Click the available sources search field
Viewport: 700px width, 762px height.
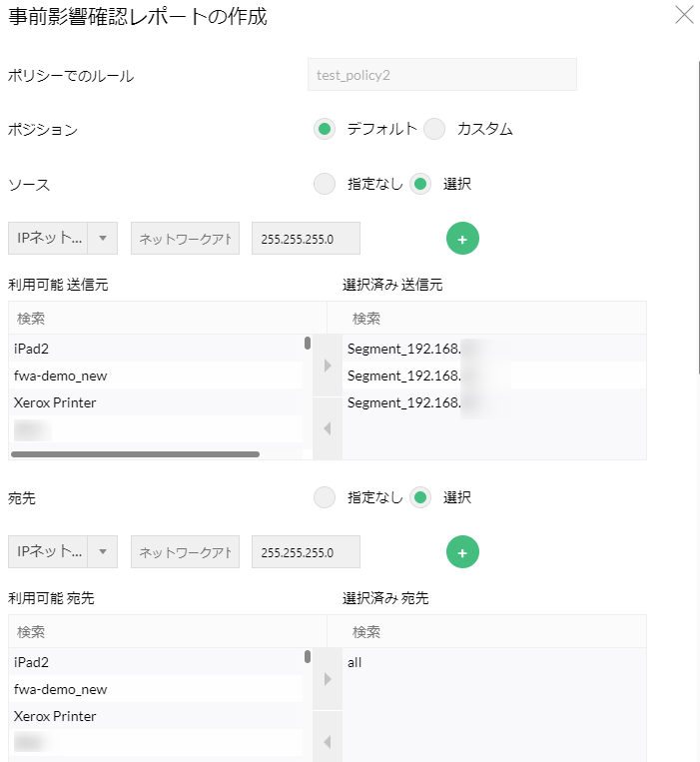click(165, 318)
